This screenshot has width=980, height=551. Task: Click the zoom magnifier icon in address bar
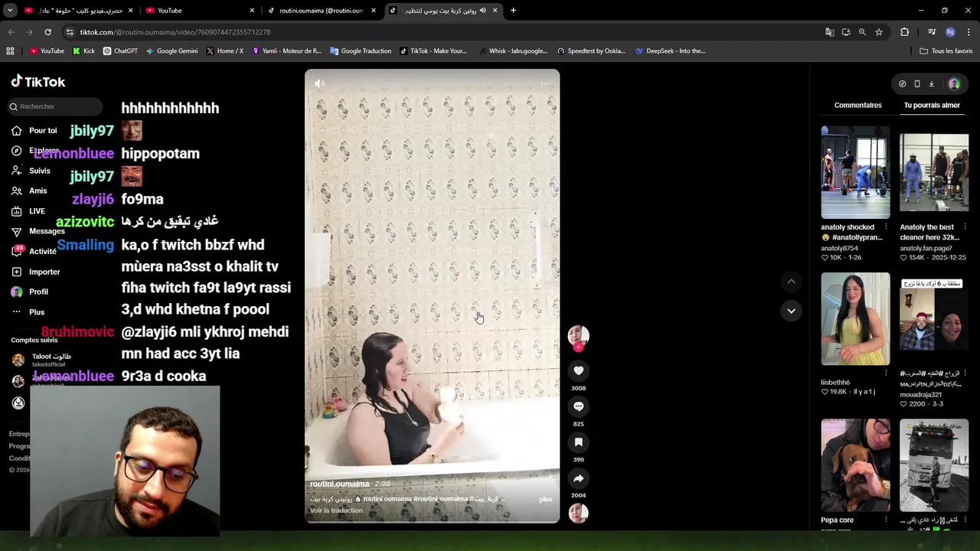862,32
